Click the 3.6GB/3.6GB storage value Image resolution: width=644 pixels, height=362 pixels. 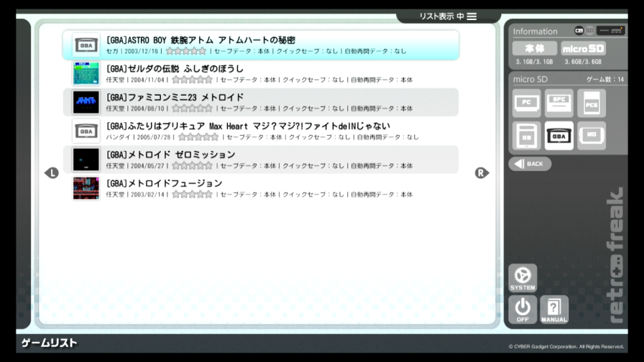pyautogui.click(x=583, y=62)
